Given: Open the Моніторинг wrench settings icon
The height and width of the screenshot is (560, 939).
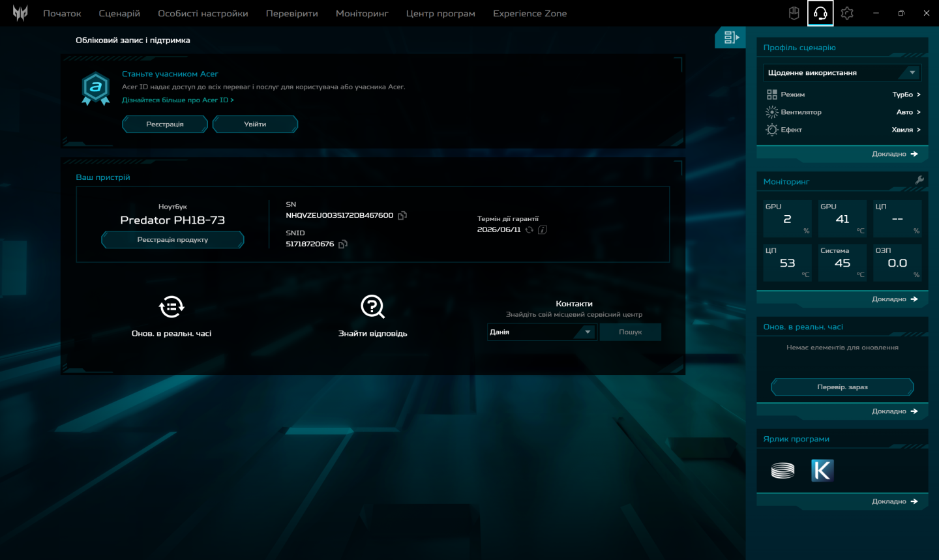Looking at the screenshot, I should pos(919,181).
